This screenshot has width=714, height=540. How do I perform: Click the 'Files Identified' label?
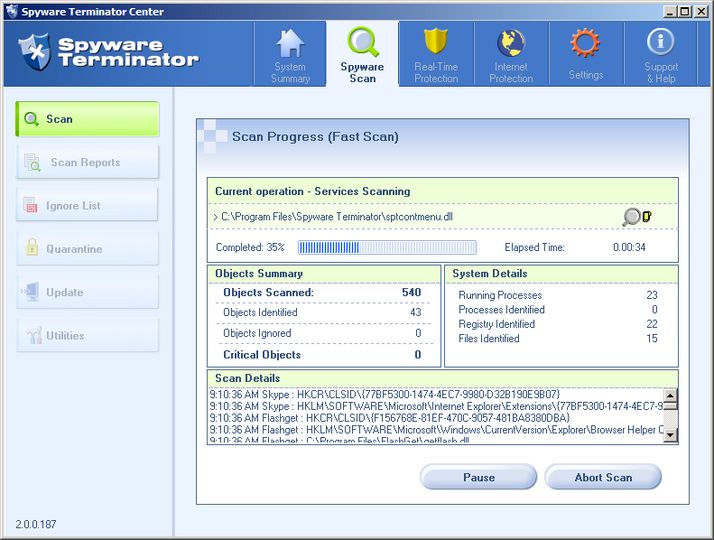click(489, 338)
